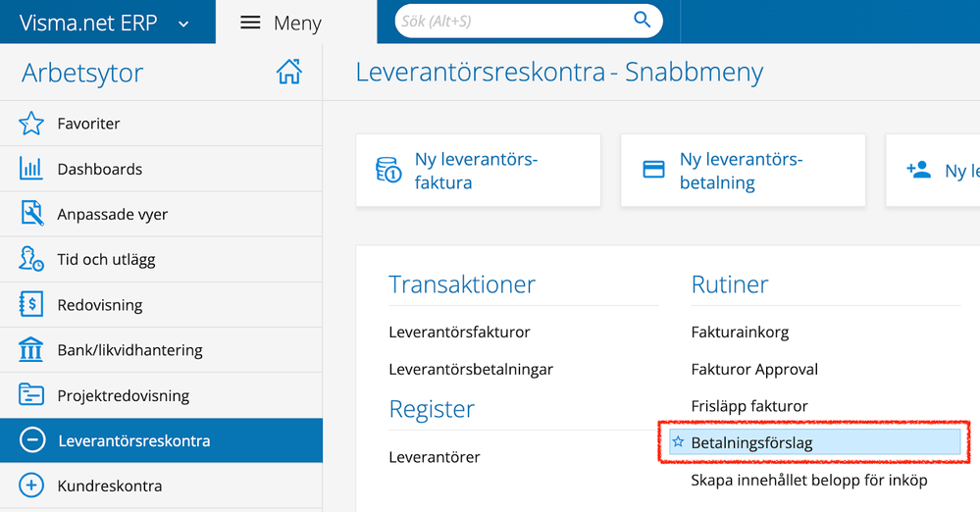
Task: Focus the Sök search input field
Action: tap(514, 22)
